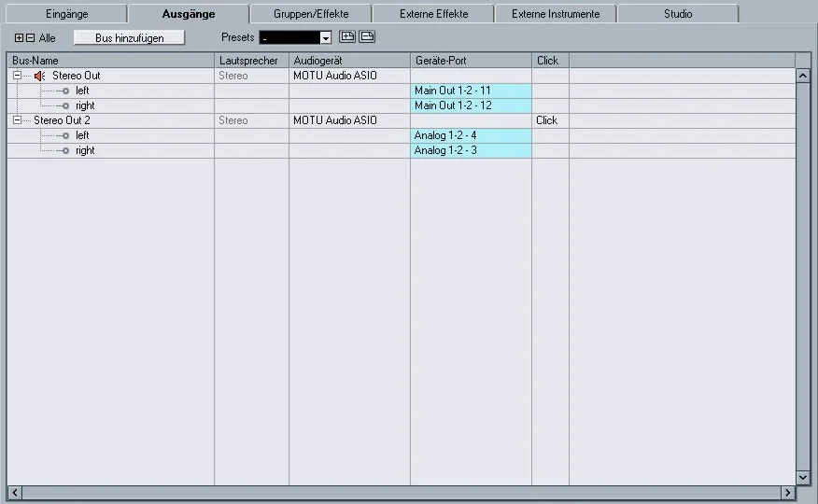Open port list for Main Out 1-2 - 12
818x504 pixels.
471,105
